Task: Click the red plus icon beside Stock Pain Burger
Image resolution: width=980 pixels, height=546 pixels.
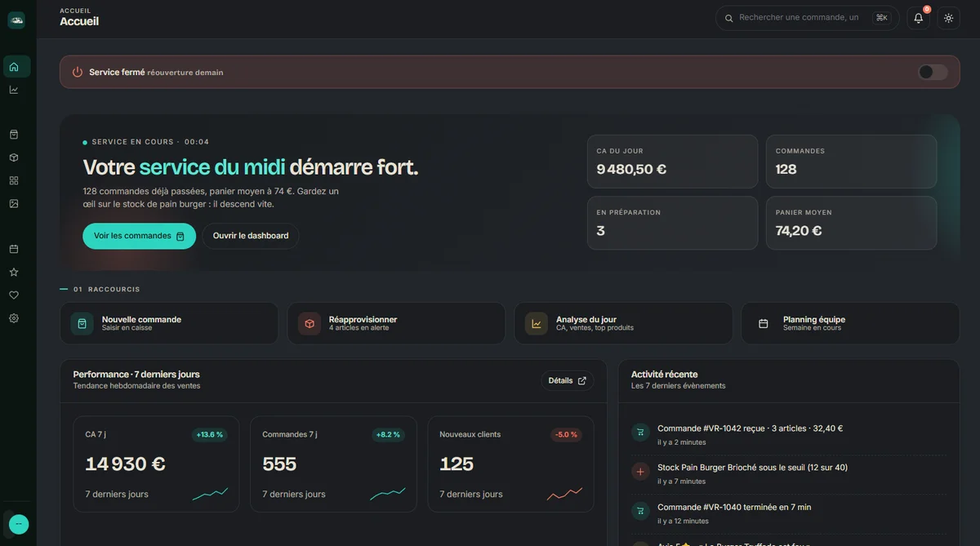Action: (x=640, y=471)
